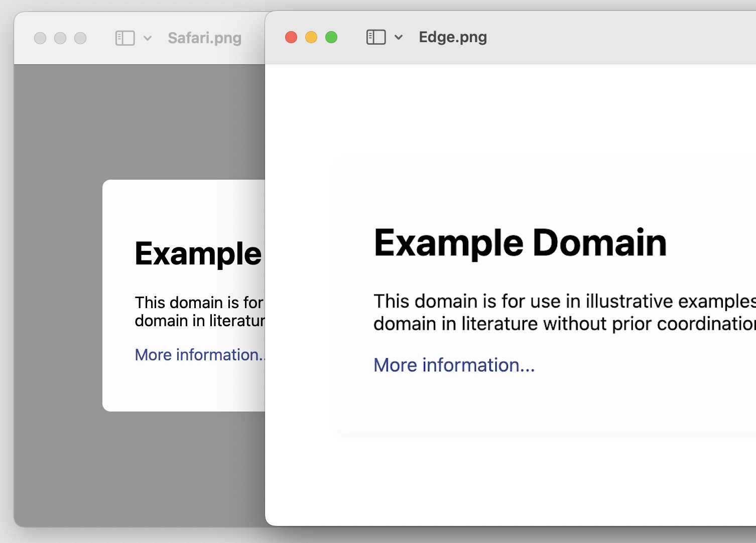
Task: Expand the sidebar view chevron in Safari.png
Action: tap(148, 38)
